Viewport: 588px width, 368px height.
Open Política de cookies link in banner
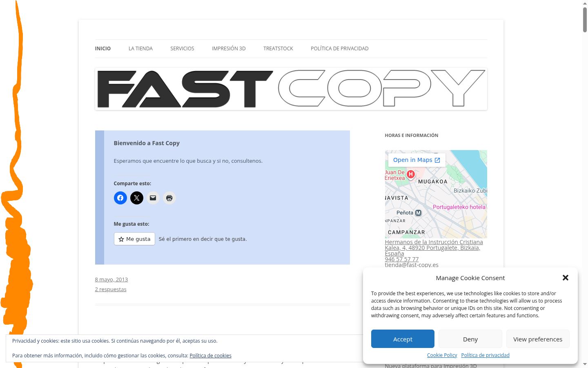point(210,356)
